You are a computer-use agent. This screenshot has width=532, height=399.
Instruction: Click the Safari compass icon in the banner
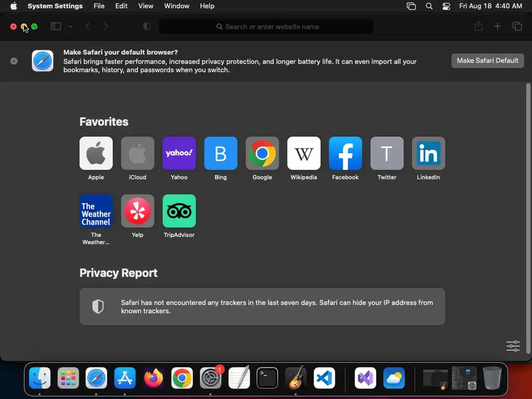pyautogui.click(x=43, y=61)
